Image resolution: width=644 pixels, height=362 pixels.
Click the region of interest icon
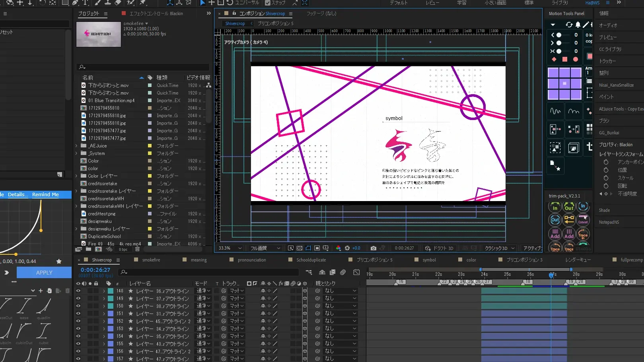coord(317,248)
